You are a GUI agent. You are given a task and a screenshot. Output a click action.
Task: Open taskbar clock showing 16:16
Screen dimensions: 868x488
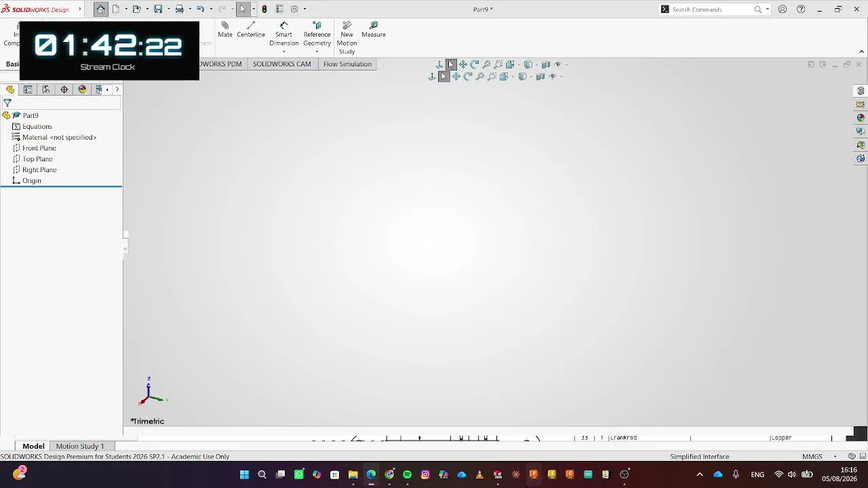click(x=840, y=474)
